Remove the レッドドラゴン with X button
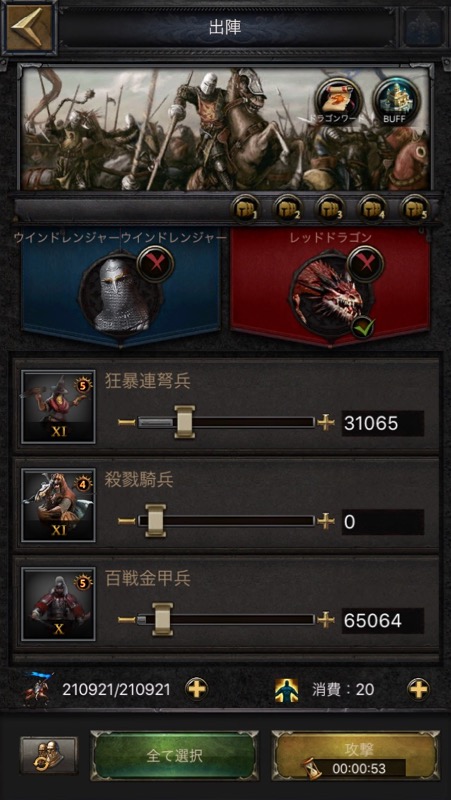 coord(366,264)
